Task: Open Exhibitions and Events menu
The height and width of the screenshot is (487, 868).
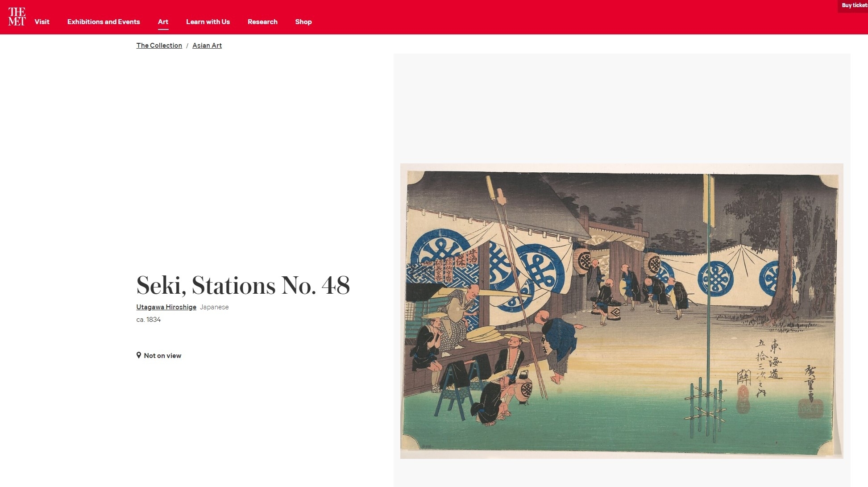Action: [x=104, y=22]
